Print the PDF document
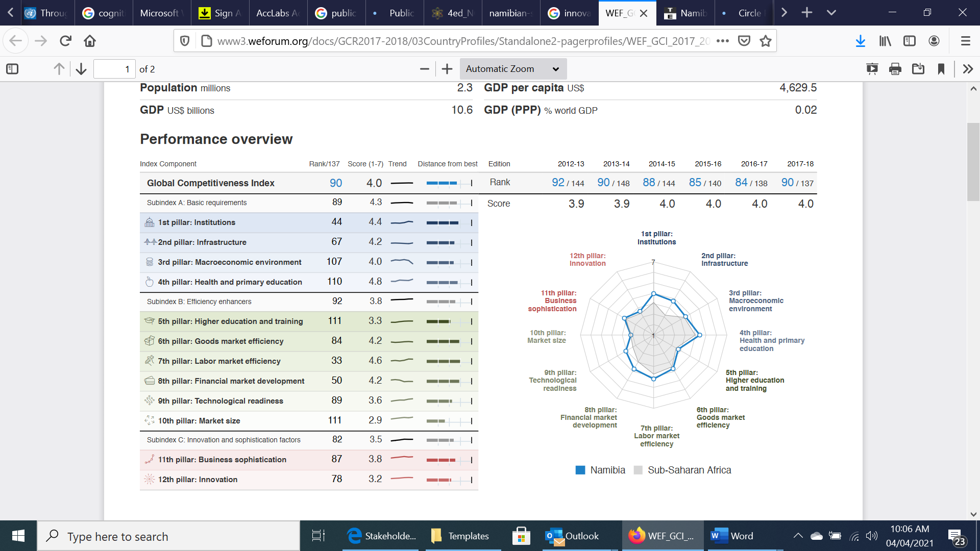The width and height of the screenshot is (980, 551). [895, 69]
